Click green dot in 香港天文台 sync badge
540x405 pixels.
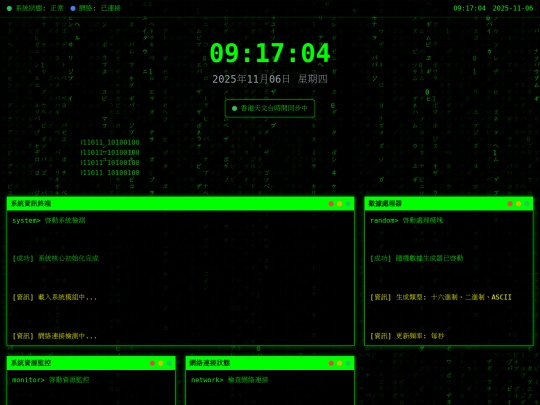pos(235,108)
